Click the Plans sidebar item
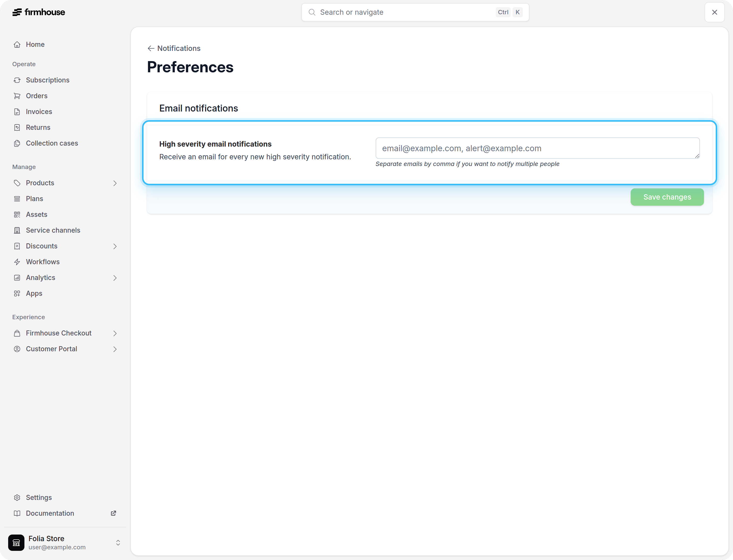733x560 pixels. tap(65, 199)
